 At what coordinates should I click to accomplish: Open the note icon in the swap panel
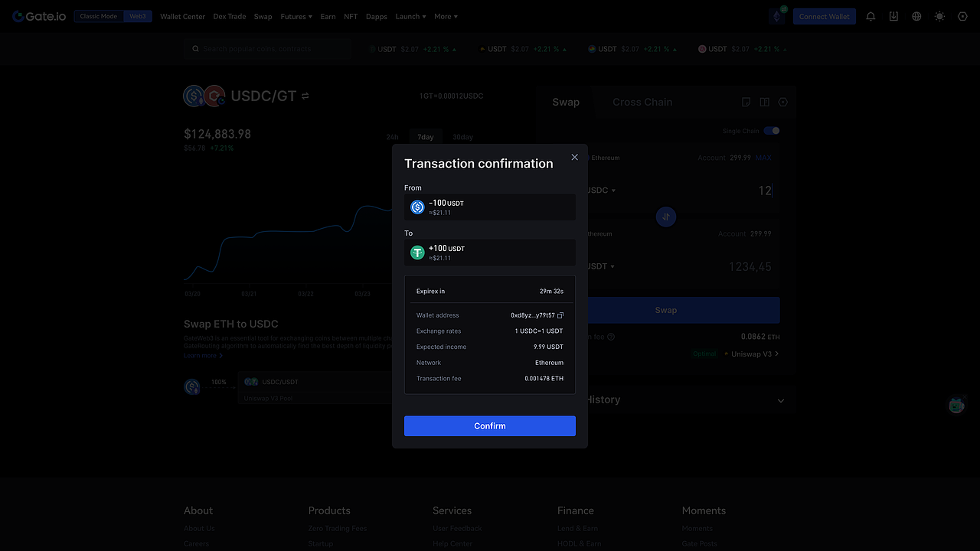pyautogui.click(x=746, y=102)
